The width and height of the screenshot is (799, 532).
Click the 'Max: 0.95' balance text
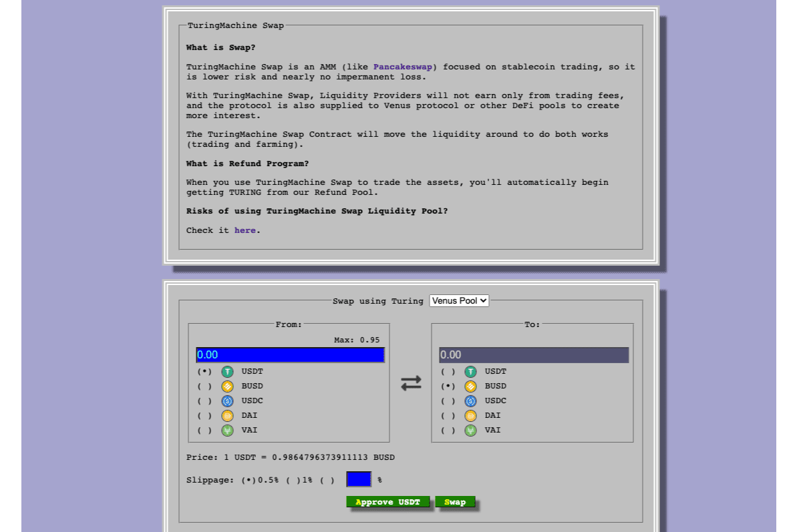[x=357, y=340]
